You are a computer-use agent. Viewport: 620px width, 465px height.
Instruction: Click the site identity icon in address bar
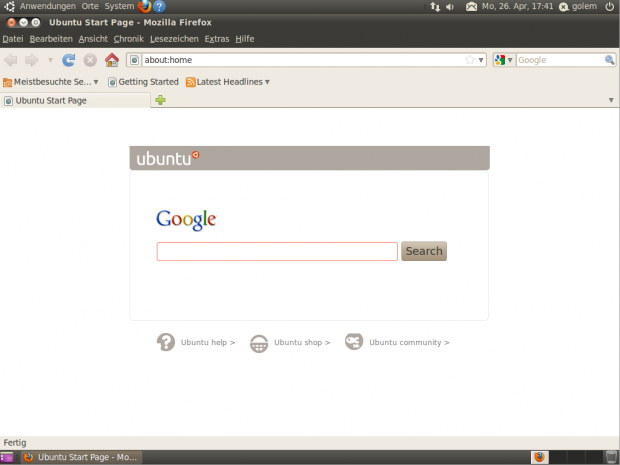pyautogui.click(x=134, y=60)
